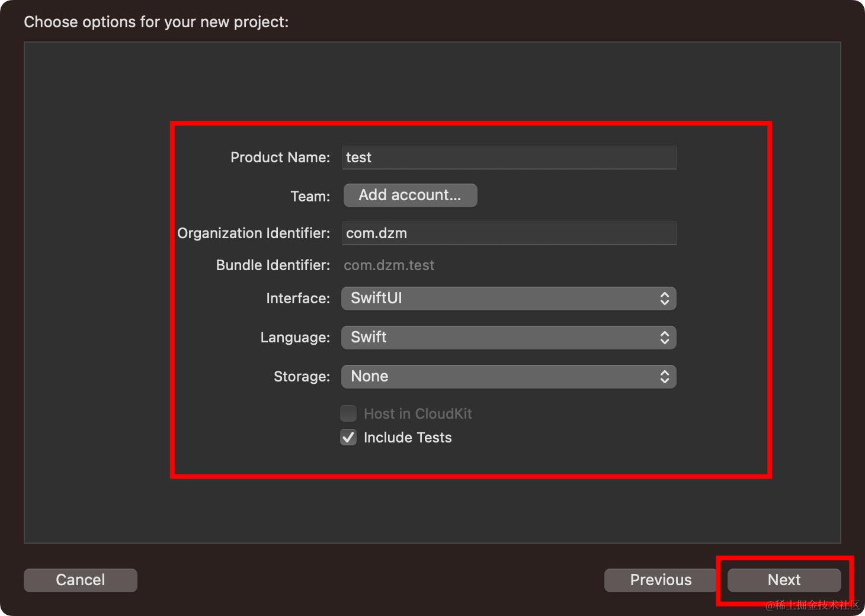
Task: Click the Interface label
Action: (x=298, y=299)
